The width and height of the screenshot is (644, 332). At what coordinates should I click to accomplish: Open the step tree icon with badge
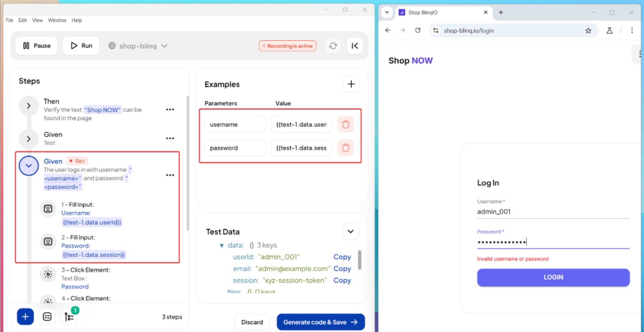[x=69, y=317]
